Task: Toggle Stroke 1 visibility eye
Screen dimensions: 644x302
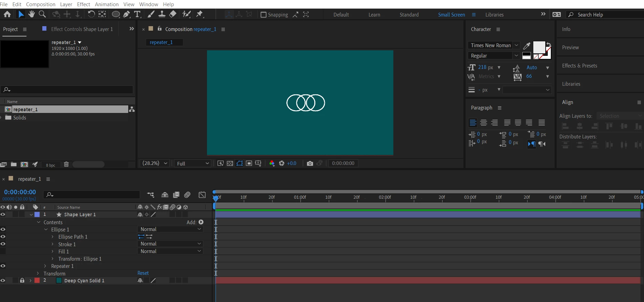Action: click(3, 244)
